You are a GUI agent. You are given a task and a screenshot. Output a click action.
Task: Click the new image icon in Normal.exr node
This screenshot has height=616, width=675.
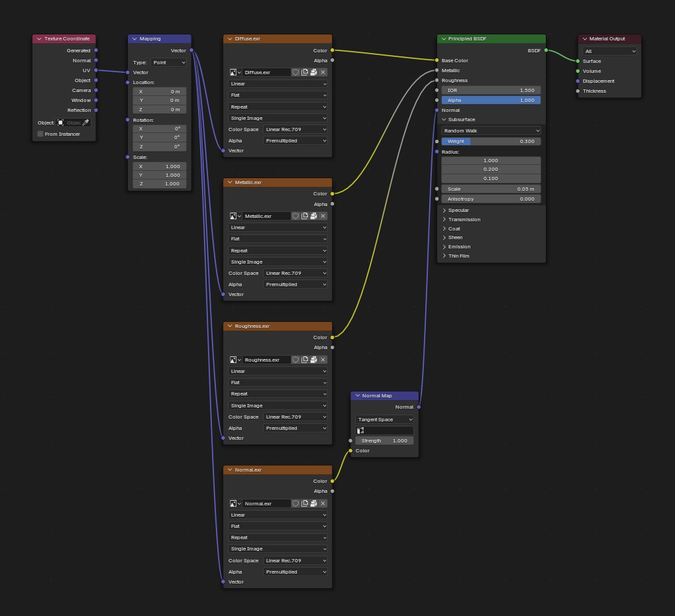tap(305, 503)
